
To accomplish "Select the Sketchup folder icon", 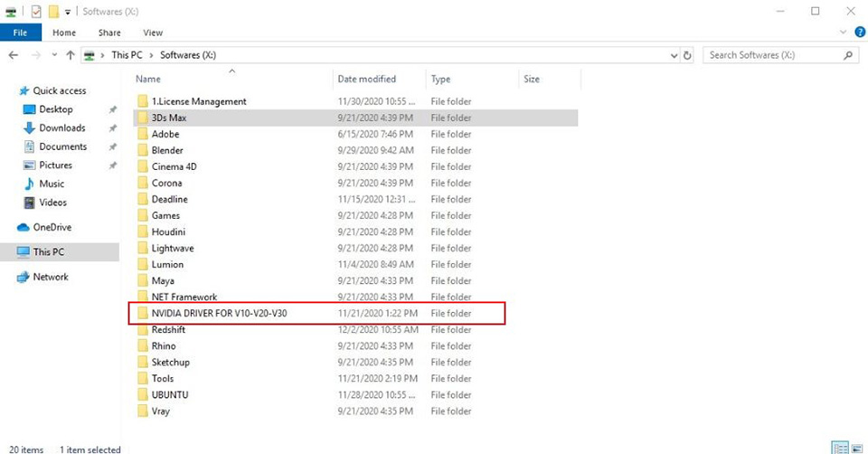I will tap(143, 362).
